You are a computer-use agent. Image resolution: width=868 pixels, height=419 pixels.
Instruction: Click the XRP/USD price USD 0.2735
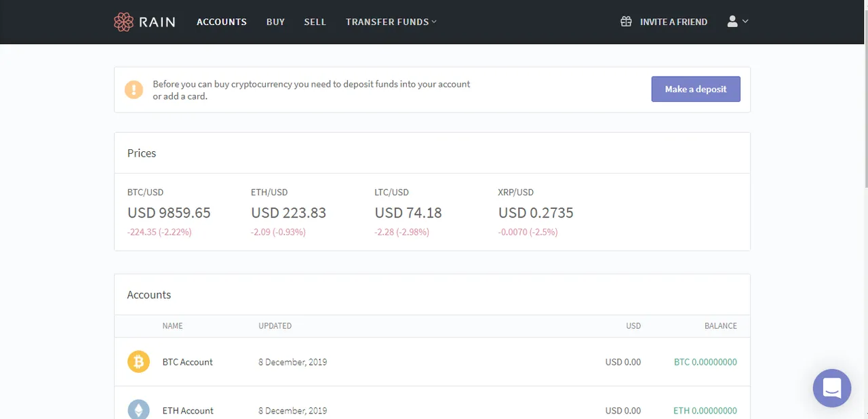[536, 213]
